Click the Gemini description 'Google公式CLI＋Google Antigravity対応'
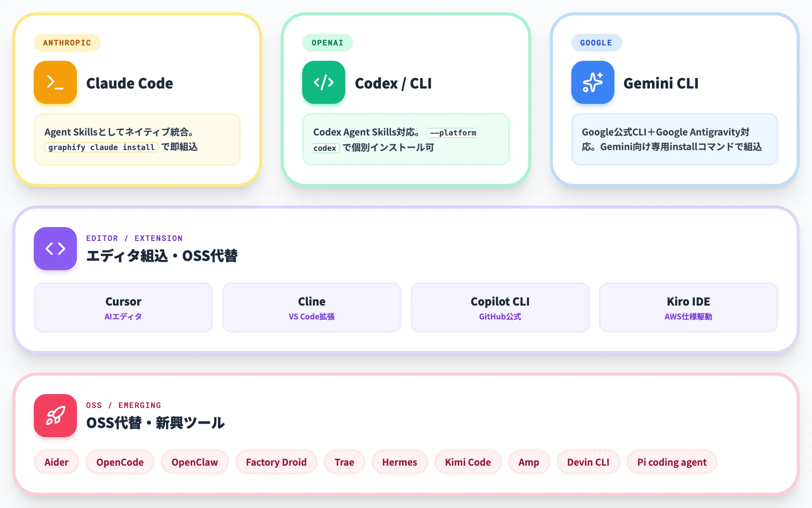Screen dimensions: 812x508 click(671, 139)
